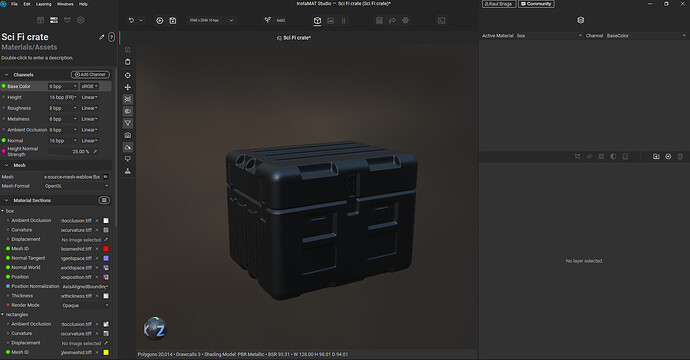This screenshot has width=690, height=360.
Task: Click the filter funnel icon in viewport sidebar
Action: point(128,123)
